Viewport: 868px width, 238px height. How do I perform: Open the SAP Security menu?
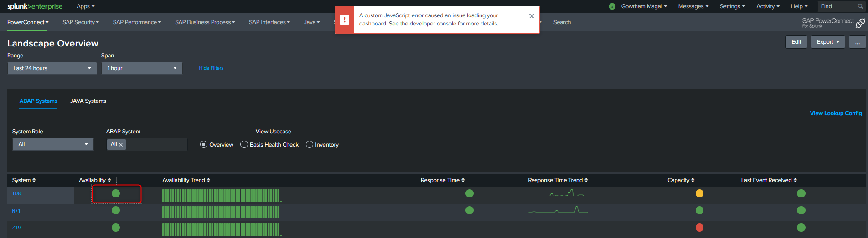tap(80, 22)
